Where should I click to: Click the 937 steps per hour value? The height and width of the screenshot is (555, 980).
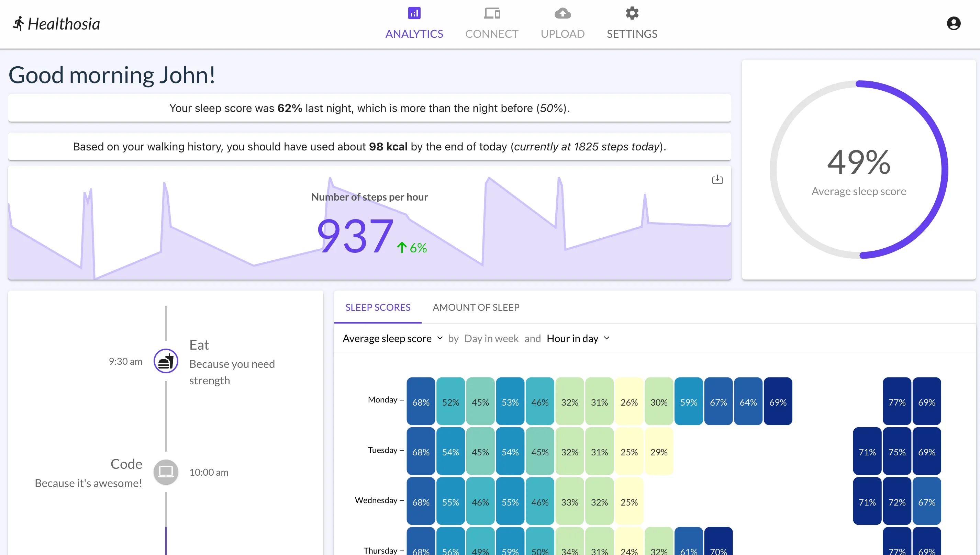(355, 236)
